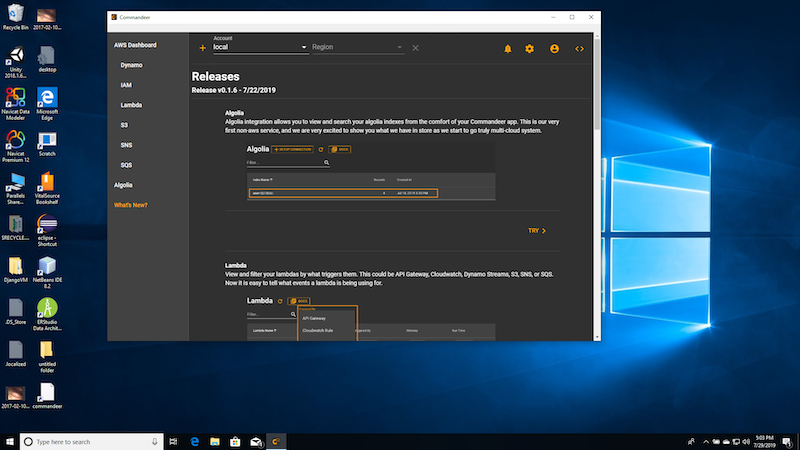This screenshot has height=450, width=800.
Task: Open settings gear icon in Commandeer
Action: (530, 49)
